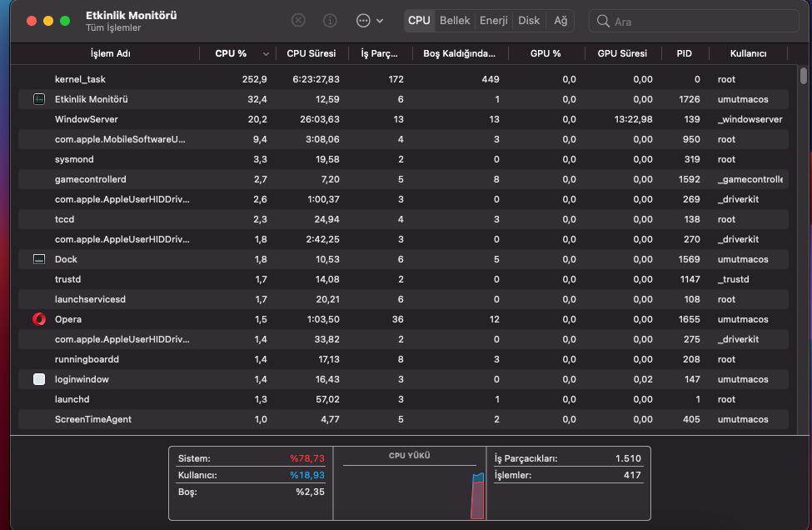Click the stop process (X) toolbar icon

tap(298, 21)
